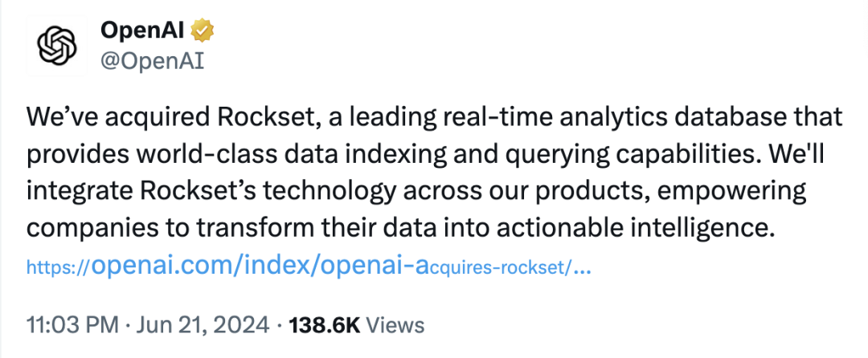Viewport: 868px width, 358px height.
Task: Click the ellipsis ending the truncated URL
Action: coord(584,267)
